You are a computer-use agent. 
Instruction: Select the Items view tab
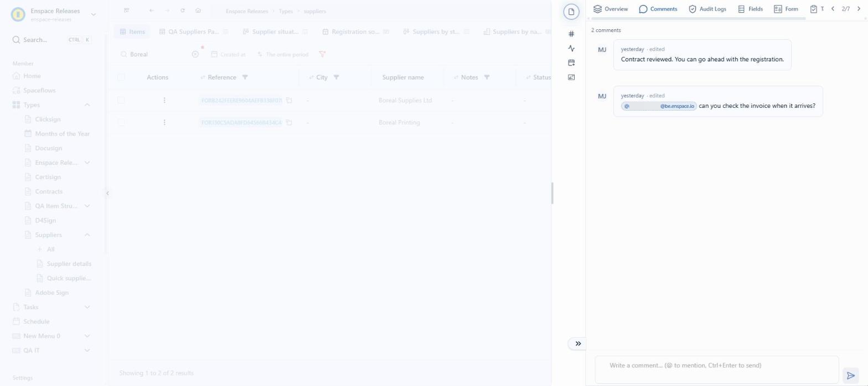pyautogui.click(x=132, y=32)
